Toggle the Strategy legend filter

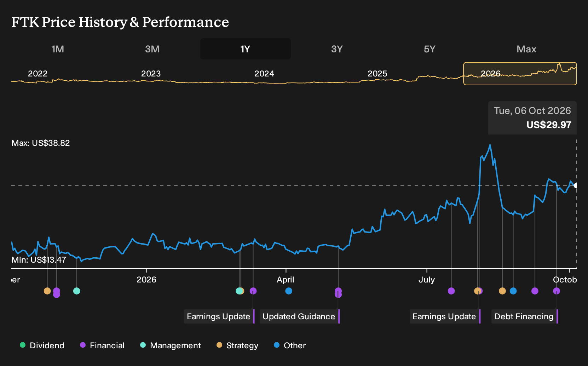tap(237, 345)
